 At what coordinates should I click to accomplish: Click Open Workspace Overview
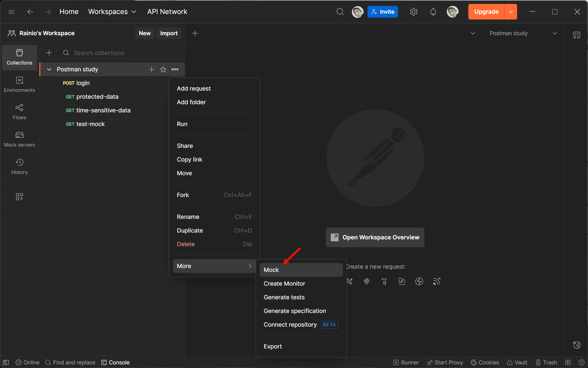375,237
